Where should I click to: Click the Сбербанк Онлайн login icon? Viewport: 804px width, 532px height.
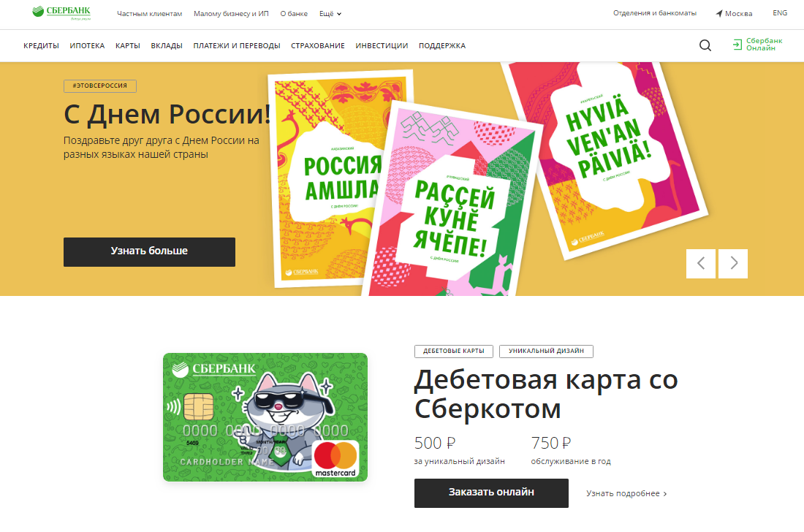(737, 45)
